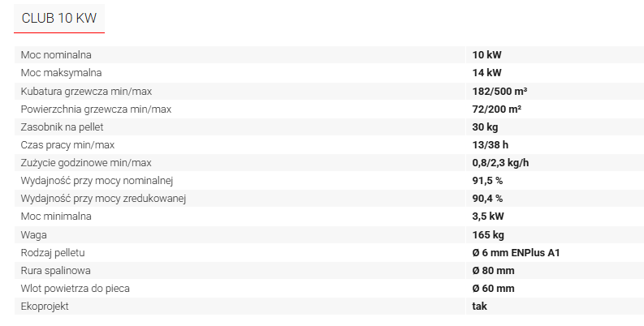Select the Ekoprojekt row label

45,307
